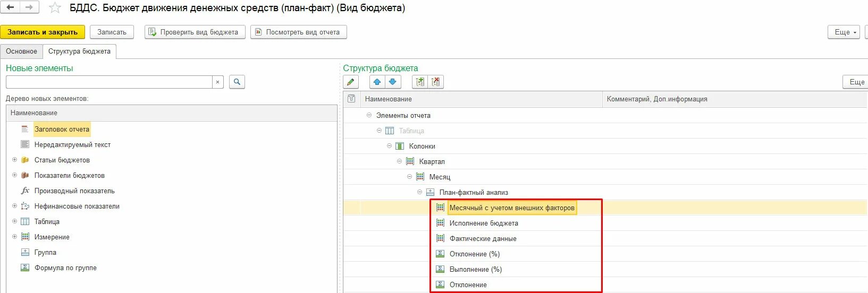Select Месячный с учетом внешних факторов row
868x293 pixels.
coord(512,208)
